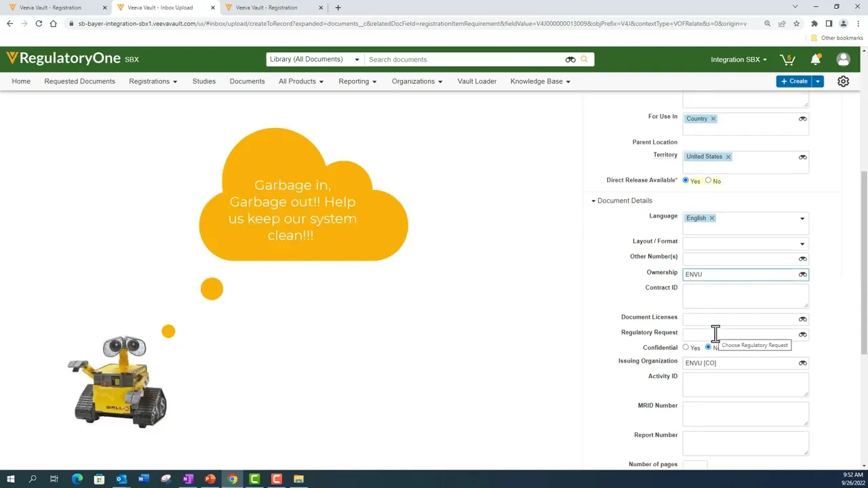Expand the Reporting menu
The image size is (868, 488).
click(357, 81)
